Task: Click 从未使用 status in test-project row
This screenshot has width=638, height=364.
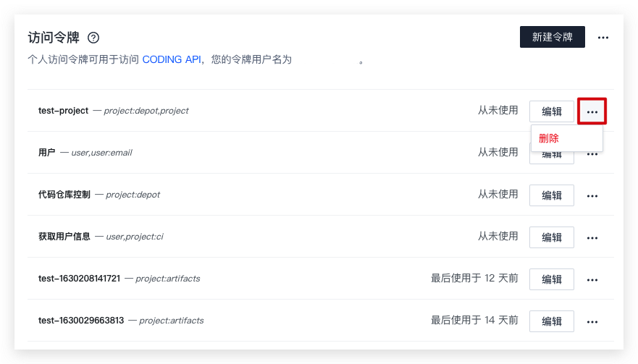Action: [x=498, y=110]
